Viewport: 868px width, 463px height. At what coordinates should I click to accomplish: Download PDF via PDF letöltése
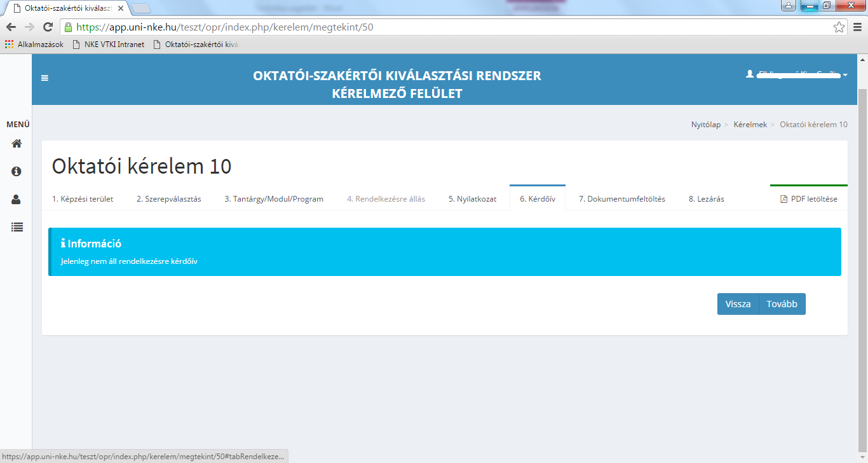pyautogui.click(x=809, y=199)
